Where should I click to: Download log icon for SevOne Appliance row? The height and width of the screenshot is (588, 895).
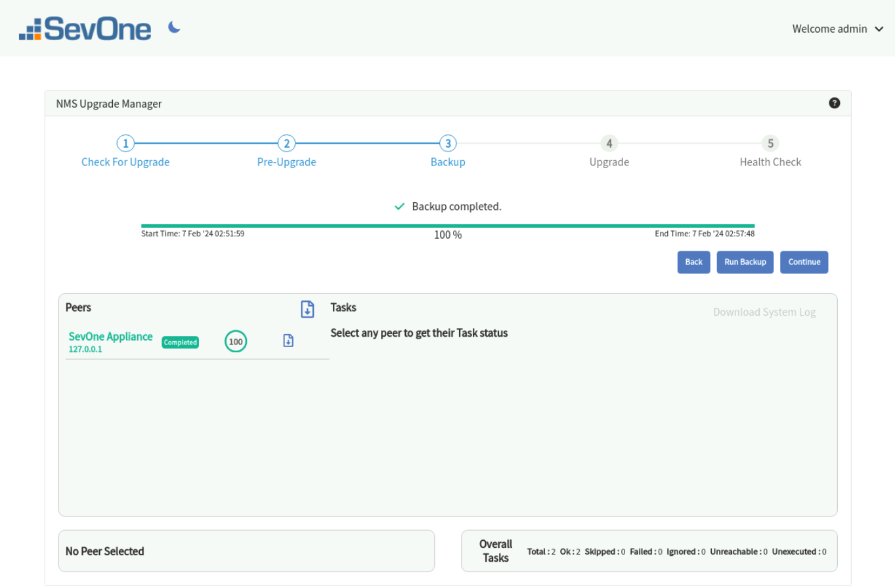click(x=288, y=341)
